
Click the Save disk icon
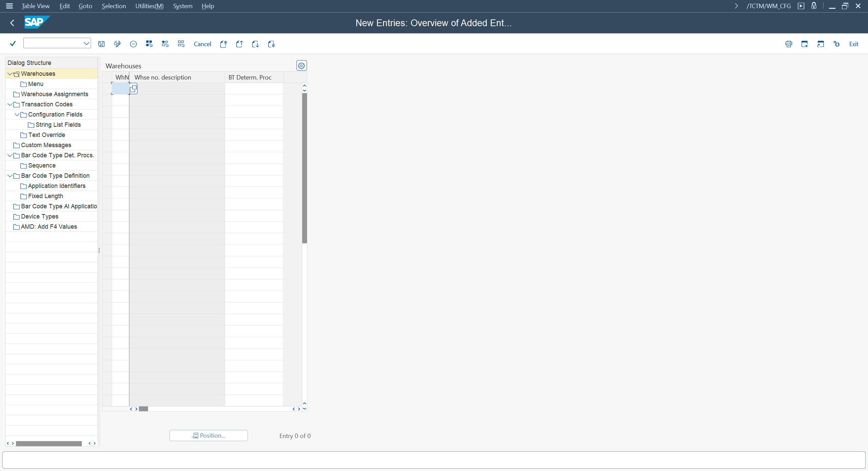(101, 44)
